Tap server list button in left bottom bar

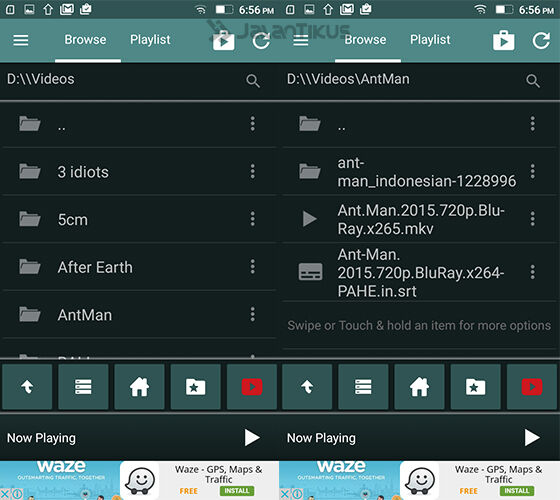coord(83,387)
